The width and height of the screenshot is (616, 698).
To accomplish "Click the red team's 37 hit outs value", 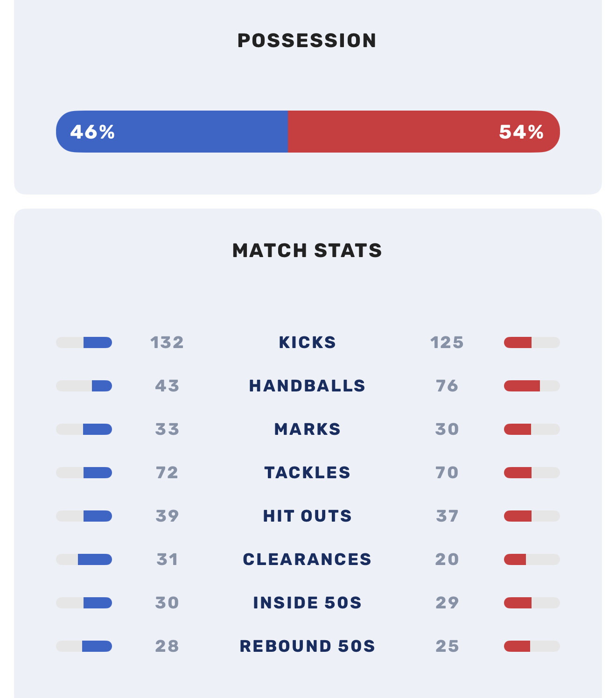I will [x=447, y=516].
